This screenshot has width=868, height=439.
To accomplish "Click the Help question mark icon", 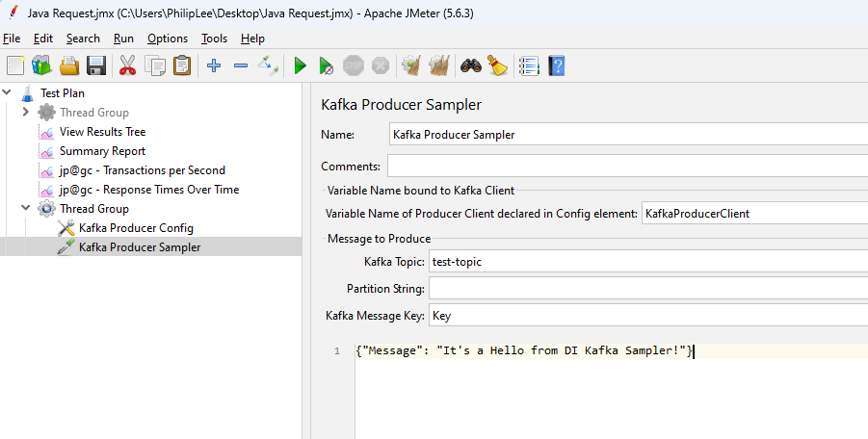I will click(x=556, y=65).
